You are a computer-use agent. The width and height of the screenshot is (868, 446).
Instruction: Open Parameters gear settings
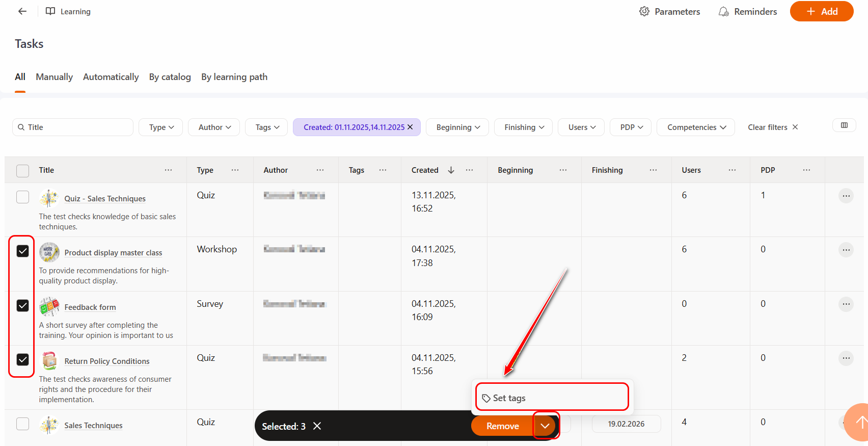(x=669, y=11)
